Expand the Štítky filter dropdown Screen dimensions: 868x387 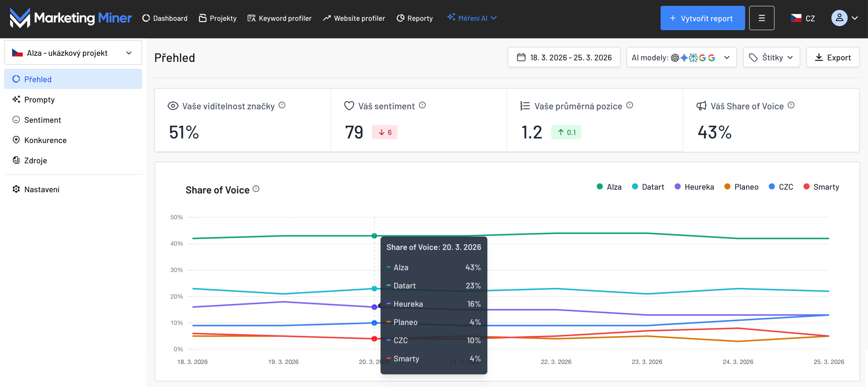click(x=771, y=58)
